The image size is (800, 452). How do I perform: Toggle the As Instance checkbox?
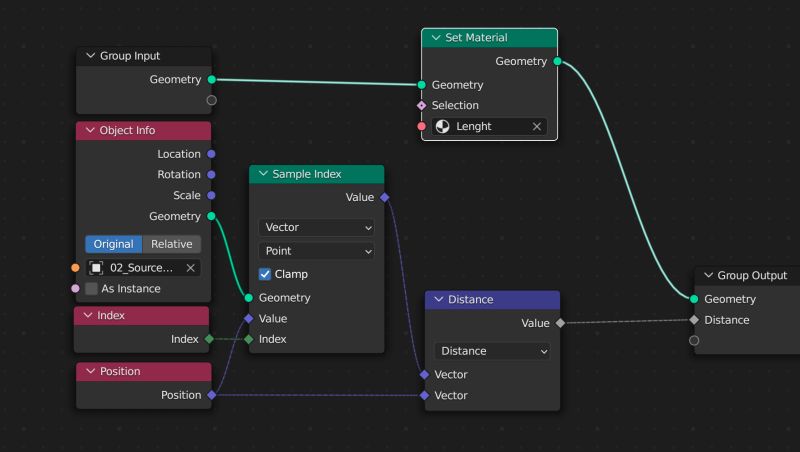click(91, 289)
